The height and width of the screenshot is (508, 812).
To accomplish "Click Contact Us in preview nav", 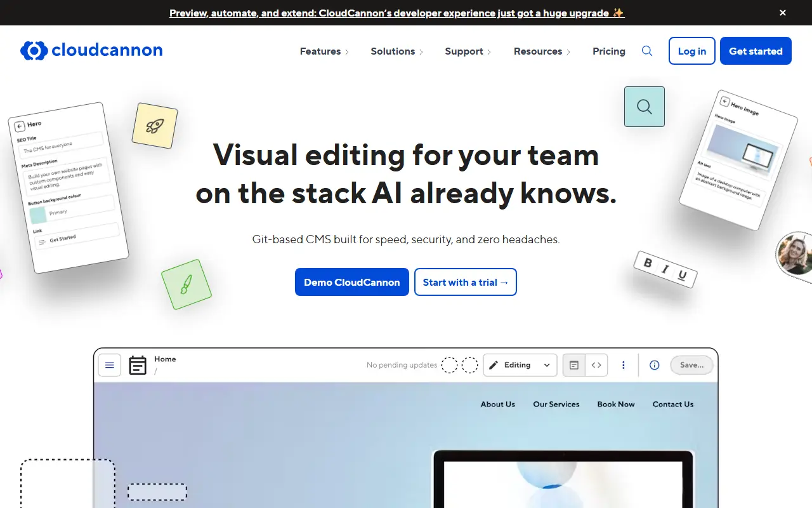I will (673, 404).
